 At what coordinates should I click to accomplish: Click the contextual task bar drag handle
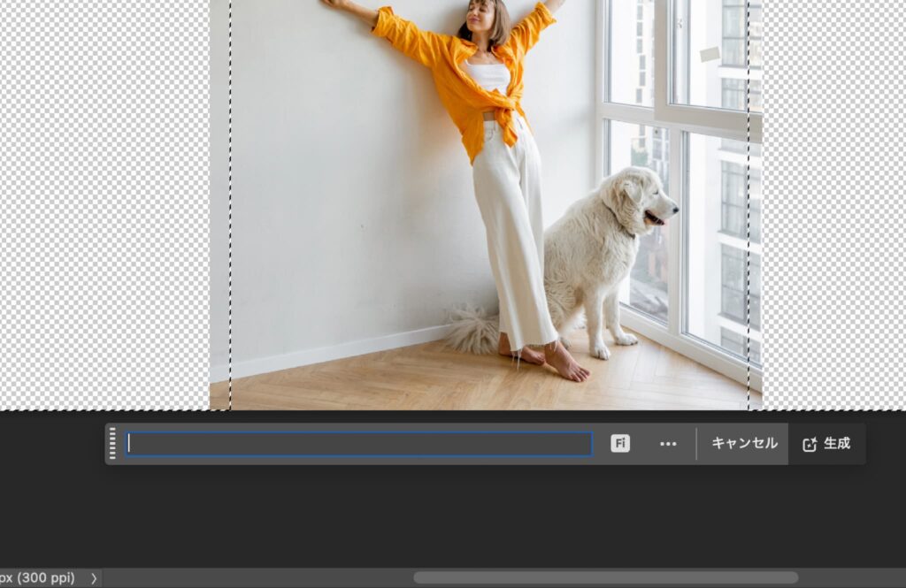click(112, 444)
